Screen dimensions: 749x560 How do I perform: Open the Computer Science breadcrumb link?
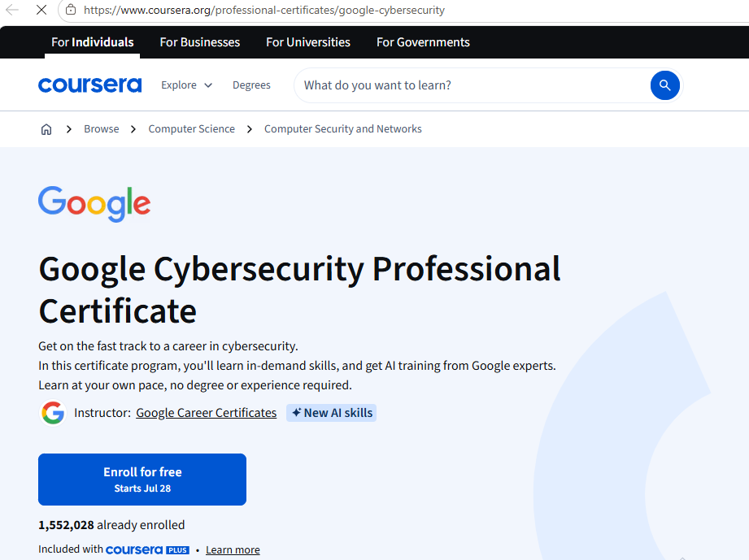pyautogui.click(x=192, y=129)
